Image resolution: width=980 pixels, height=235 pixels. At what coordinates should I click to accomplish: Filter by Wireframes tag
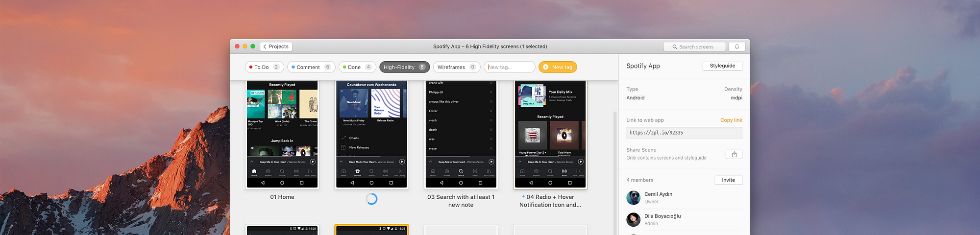pyautogui.click(x=457, y=67)
